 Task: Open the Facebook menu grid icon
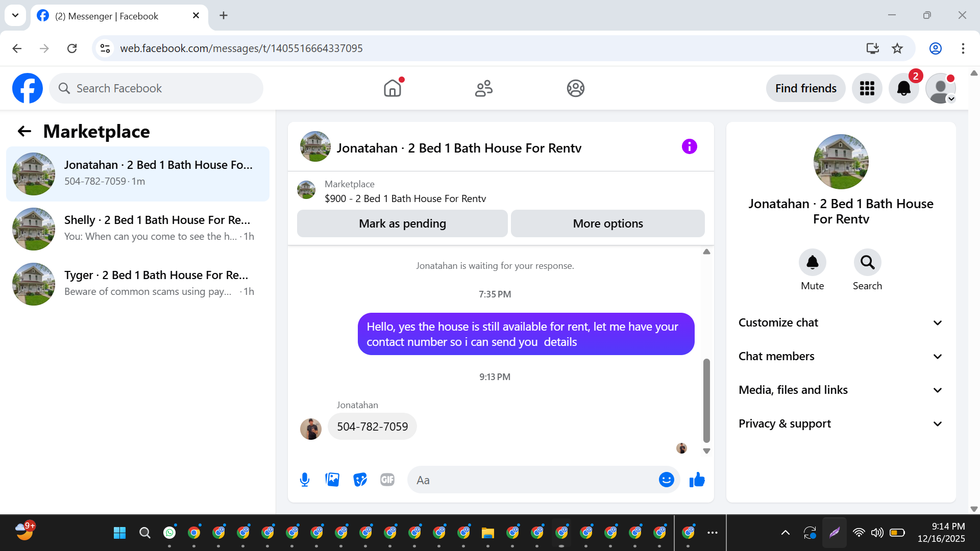[867, 88]
